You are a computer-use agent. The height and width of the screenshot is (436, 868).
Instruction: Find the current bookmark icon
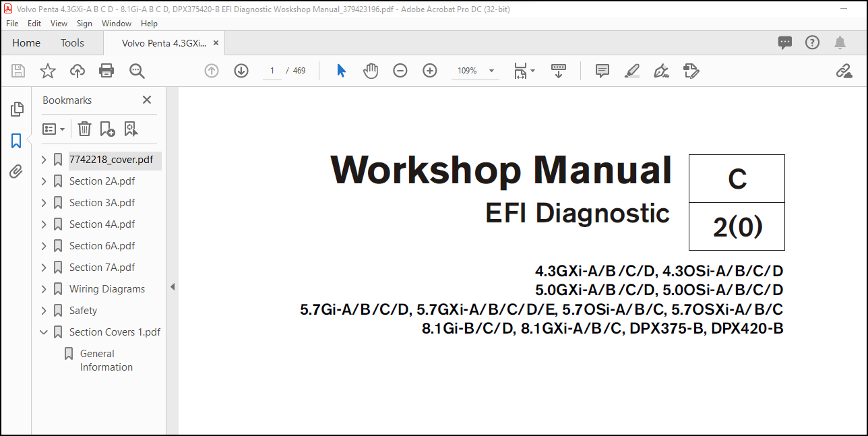click(x=131, y=129)
